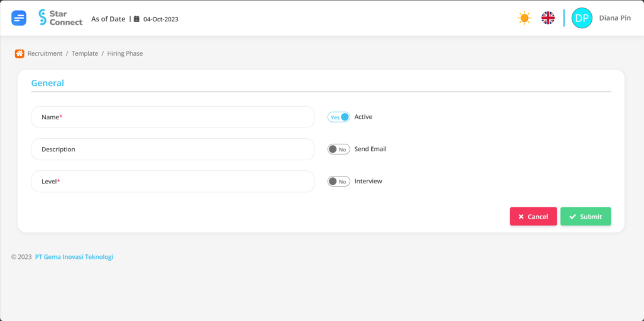Screen dimensions: 644x321
Task: Select the Hiring Phase breadcrumb
Action: pos(125,53)
